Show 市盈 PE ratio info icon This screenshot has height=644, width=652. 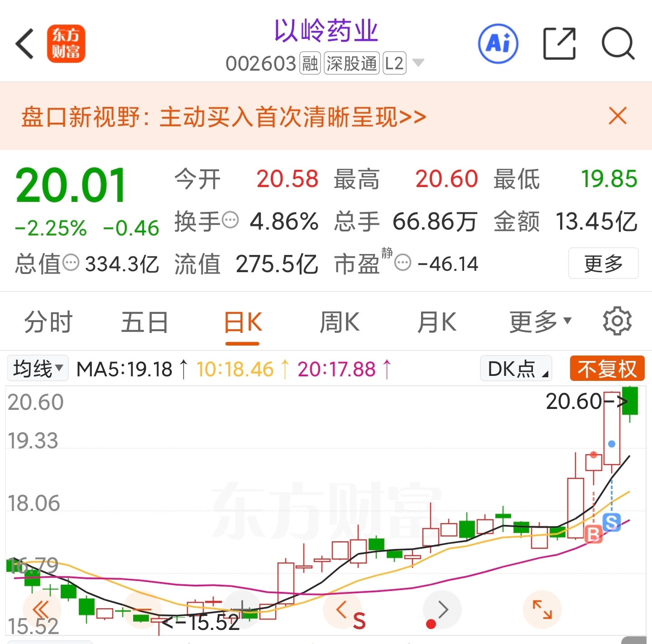click(403, 263)
